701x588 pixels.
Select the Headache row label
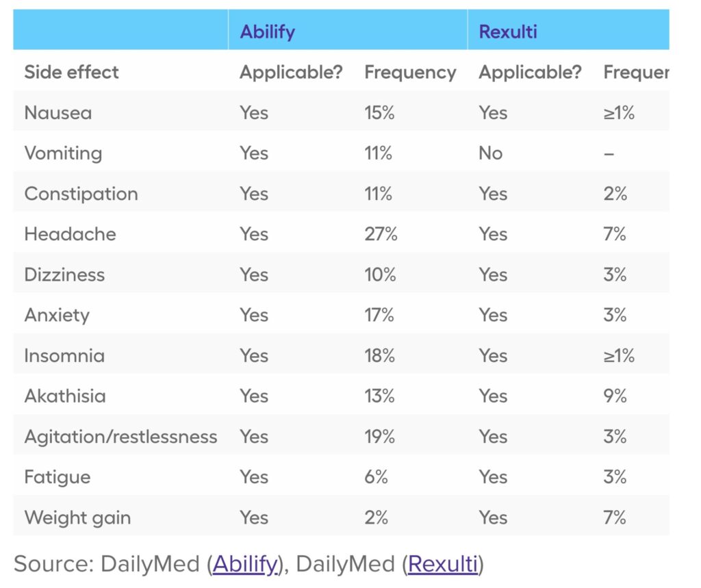click(70, 234)
